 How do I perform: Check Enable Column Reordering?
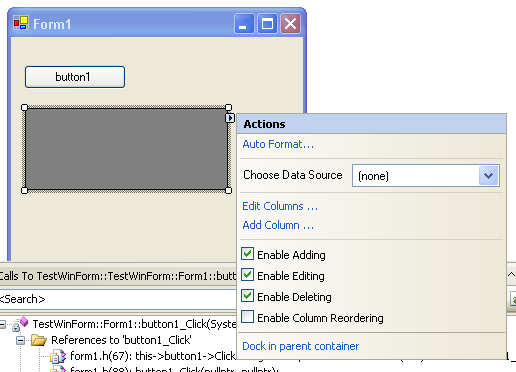[x=247, y=317]
